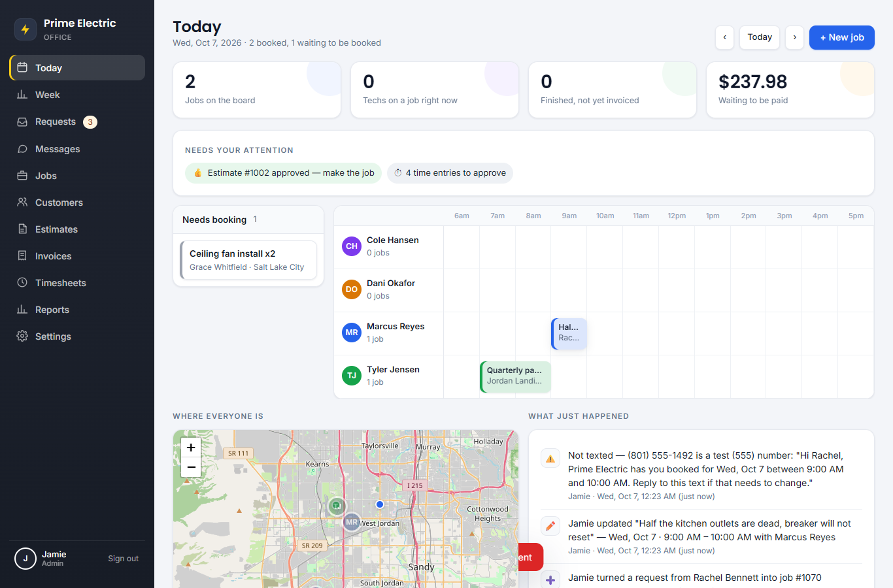Image resolution: width=893 pixels, height=588 pixels.
Task: Click the MR marker on the map
Action: pos(352,522)
